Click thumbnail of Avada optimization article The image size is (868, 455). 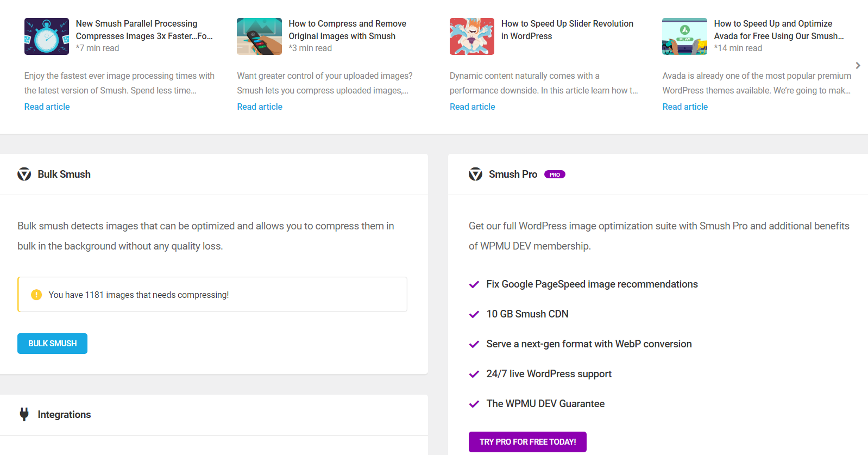tap(684, 36)
